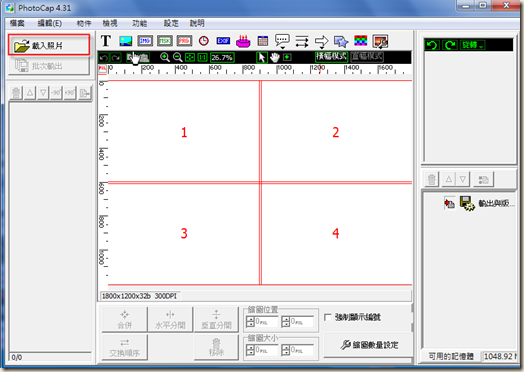524x372 pixels.
Task: Switch to the hand pan tool
Action: (275, 57)
